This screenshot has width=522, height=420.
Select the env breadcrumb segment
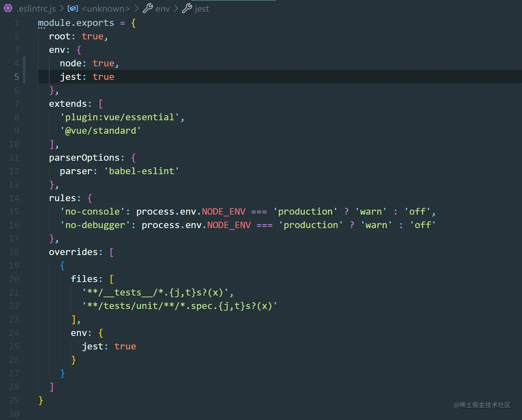(163, 9)
